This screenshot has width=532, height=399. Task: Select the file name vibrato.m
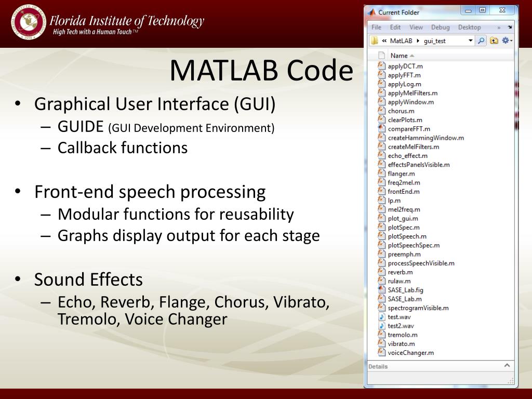(402, 344)
